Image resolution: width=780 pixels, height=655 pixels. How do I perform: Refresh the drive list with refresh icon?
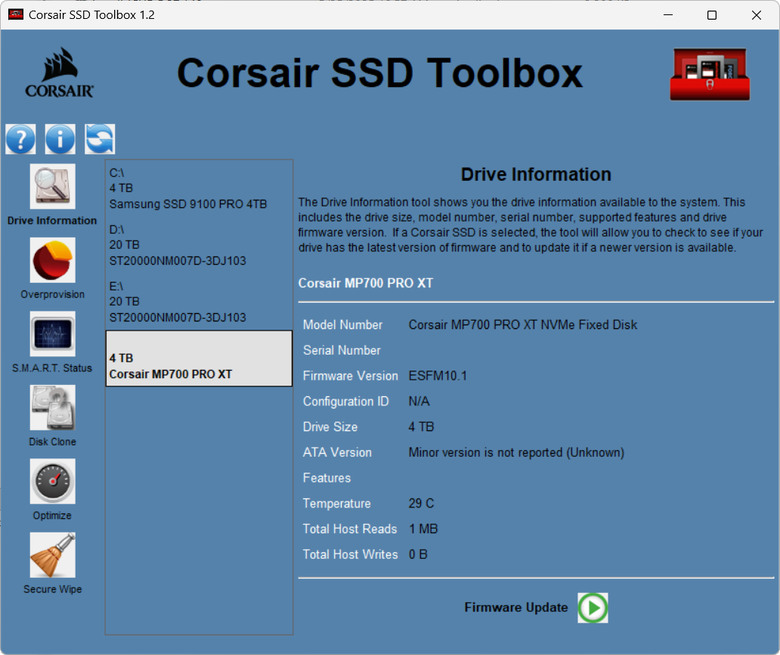(x=100, y=139)
